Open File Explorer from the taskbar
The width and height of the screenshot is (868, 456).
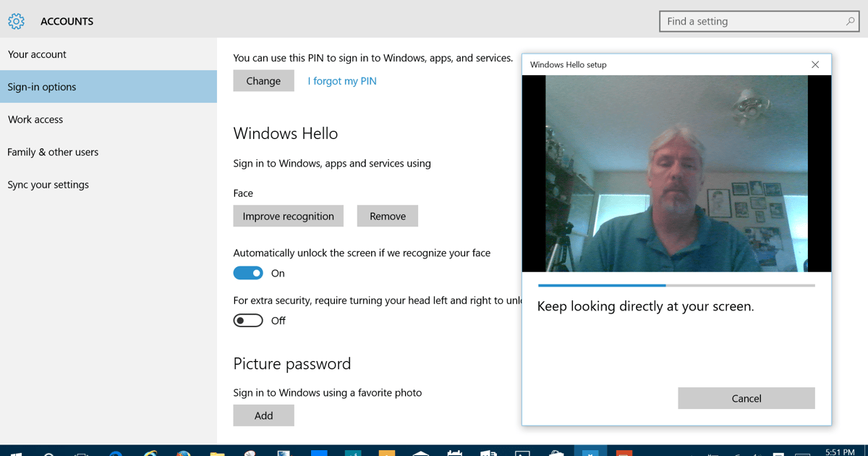[x=218, y=450]
